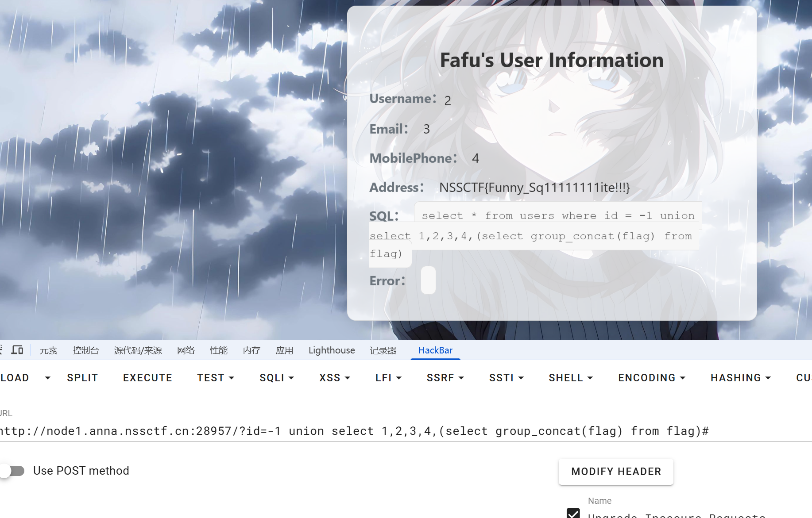Select the HackBar tab
Viewport: 812px width, 518px height.
pos(435,350)
